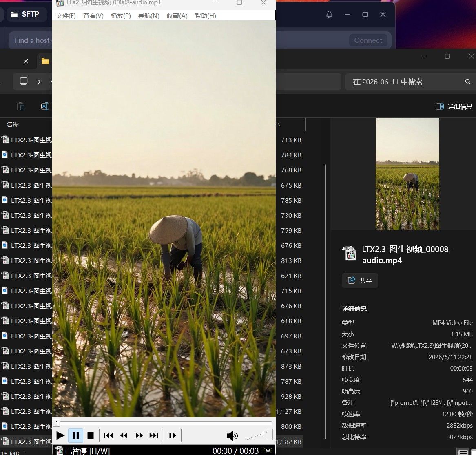Click the 共享 share button in details pane
Image resolution: width=476 pixels, height=455 pixels.
click(x=360, y=280)
